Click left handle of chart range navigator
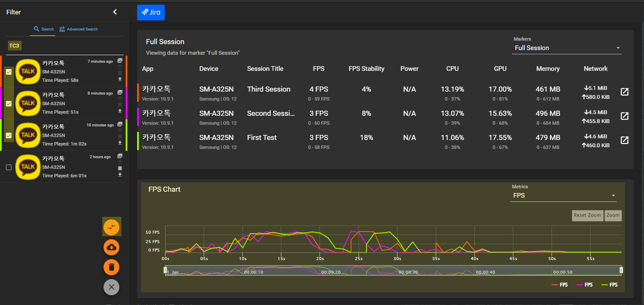This screenshot has width=644, height=305. (x=165, y=270)
